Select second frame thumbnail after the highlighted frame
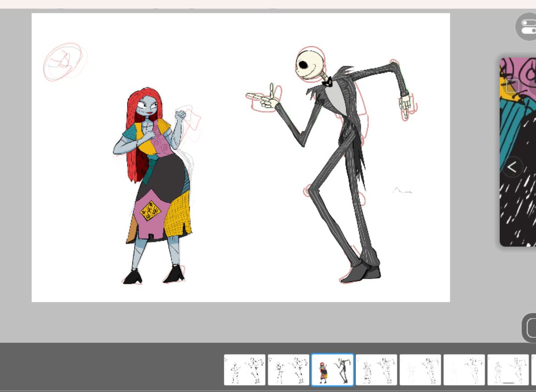 [420, 370]
